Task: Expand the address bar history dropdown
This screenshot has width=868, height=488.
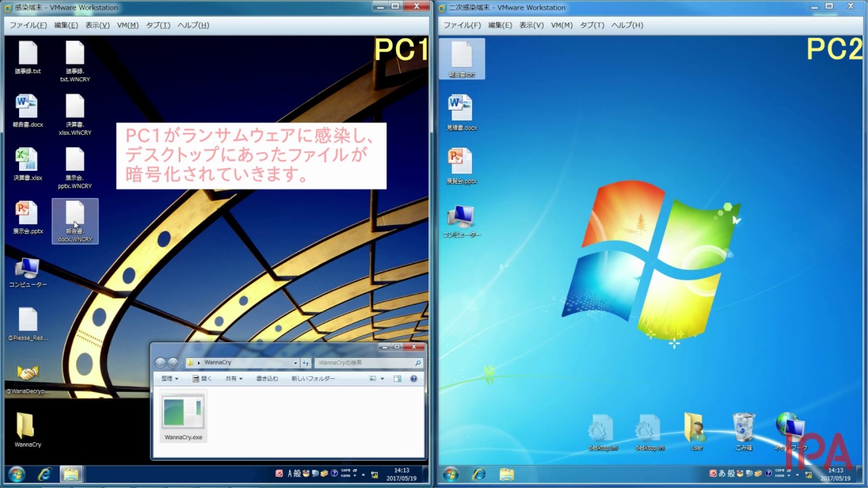Action: (x=295, y=363)
